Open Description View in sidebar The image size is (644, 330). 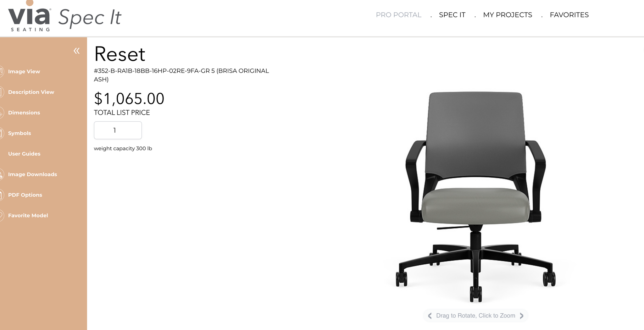point(31,92)
